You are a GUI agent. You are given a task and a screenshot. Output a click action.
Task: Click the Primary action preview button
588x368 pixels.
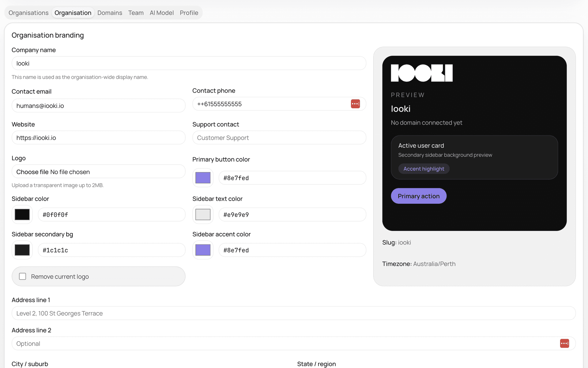[419, 196]
